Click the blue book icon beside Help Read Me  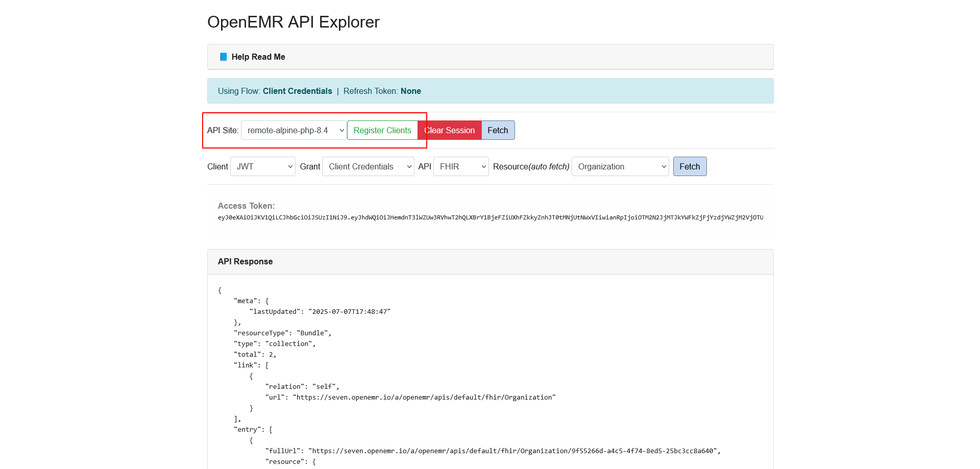pos(223,57)
